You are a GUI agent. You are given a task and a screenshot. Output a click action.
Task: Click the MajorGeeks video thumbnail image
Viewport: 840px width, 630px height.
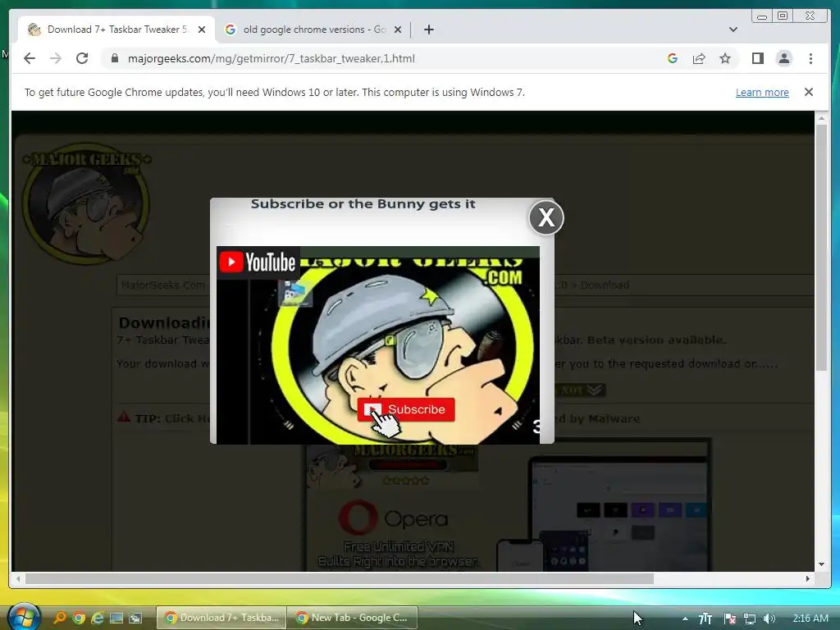[x=377, y=345]
